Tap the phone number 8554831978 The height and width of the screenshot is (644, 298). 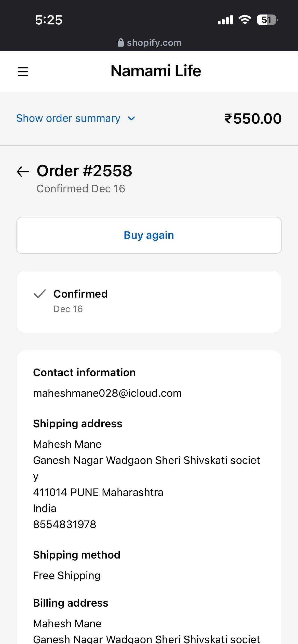[65, 524]
